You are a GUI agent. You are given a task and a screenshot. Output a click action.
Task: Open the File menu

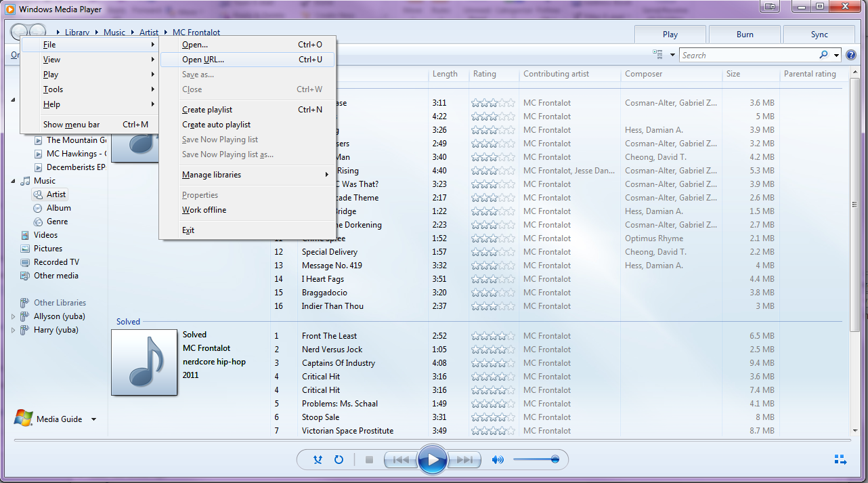90,45
